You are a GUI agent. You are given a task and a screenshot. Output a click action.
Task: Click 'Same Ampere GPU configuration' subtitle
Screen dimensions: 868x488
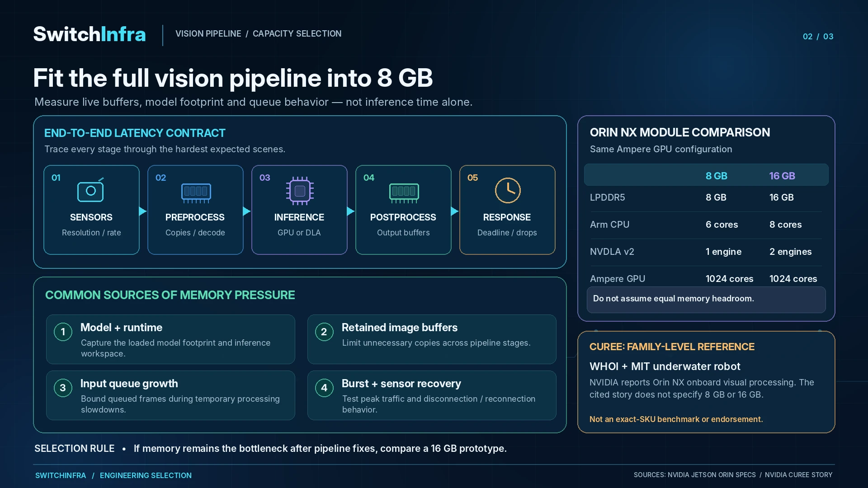tap(660, 149)
